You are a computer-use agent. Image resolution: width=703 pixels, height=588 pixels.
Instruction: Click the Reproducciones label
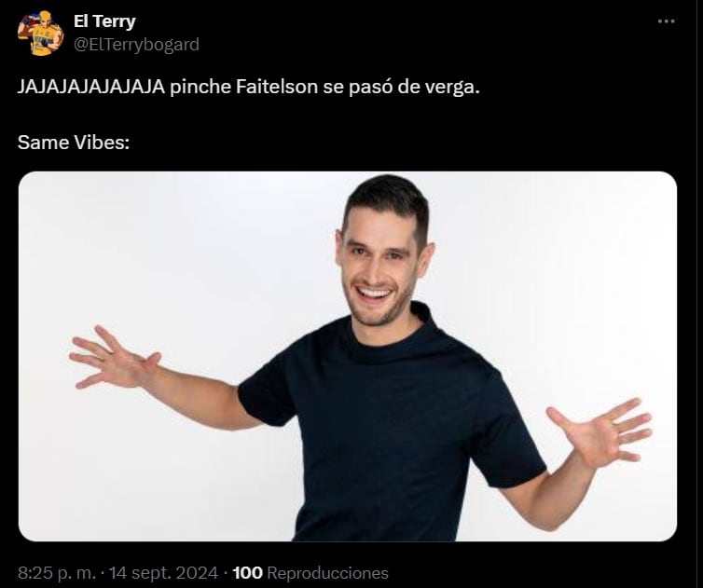click(327, 573)
